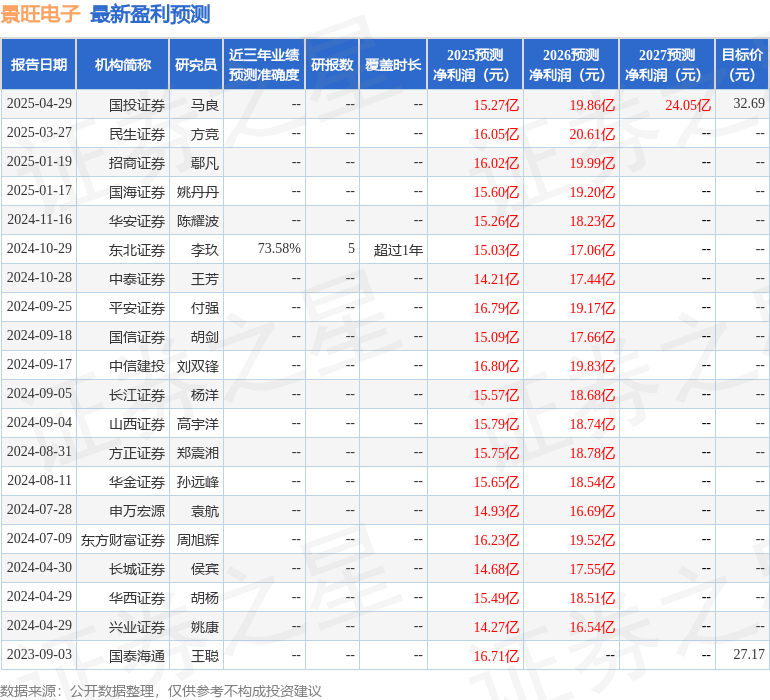Click the 16.79亿 forecast value
Screen dimensions: 770x700
496,308
